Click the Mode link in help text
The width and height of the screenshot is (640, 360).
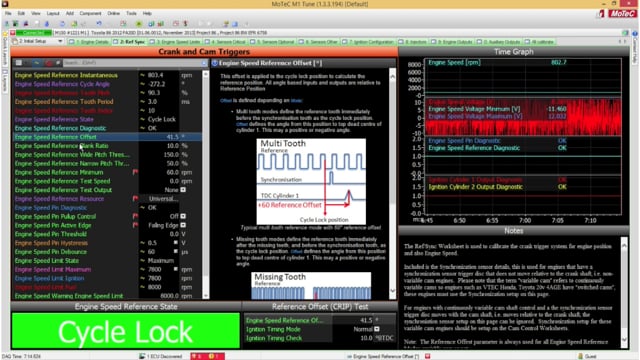[x=297, y=100]
